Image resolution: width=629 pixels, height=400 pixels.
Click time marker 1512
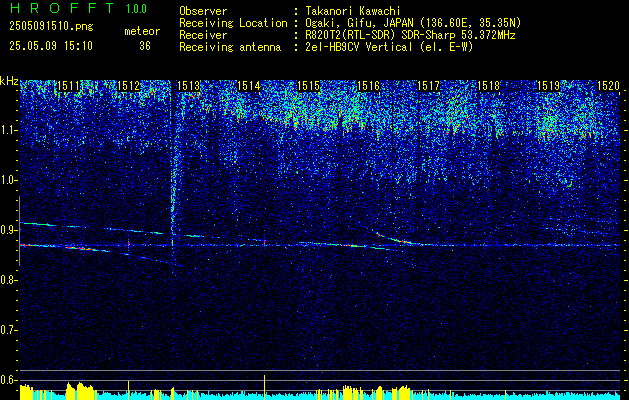[129, 85]
